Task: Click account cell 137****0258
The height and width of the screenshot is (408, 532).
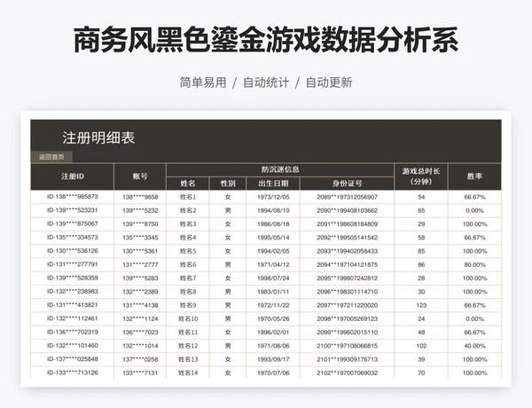Action: pyautogui.click(x=140, y=359)
